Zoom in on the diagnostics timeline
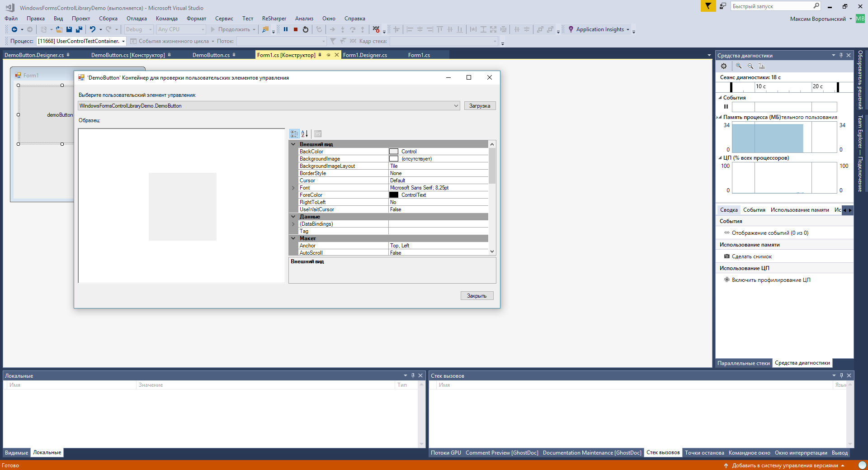The height and width of the screenshot is (470, 868). [x=739, y=66]
